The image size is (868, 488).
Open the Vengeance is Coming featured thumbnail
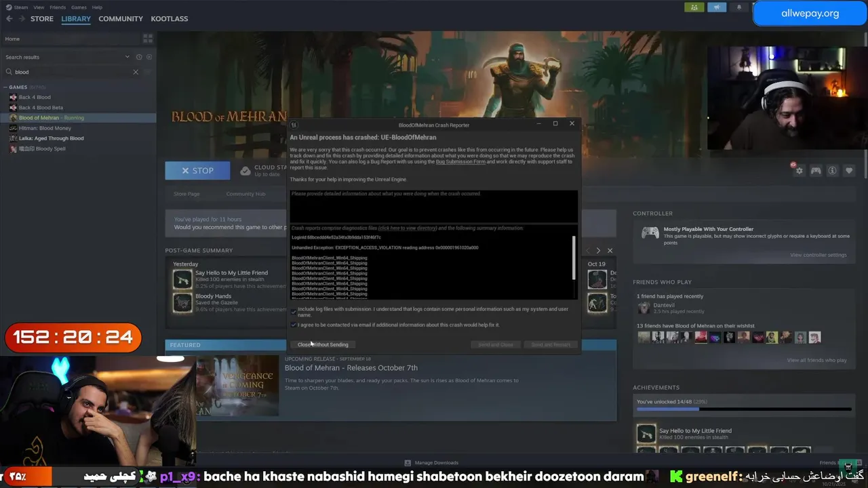pos(237,385)
